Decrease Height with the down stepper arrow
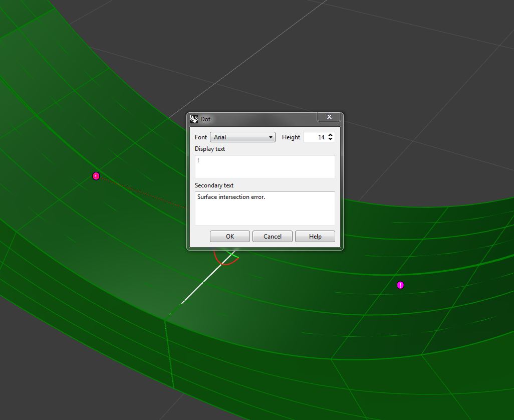Image resolution: width=514 pixels, height=420 pixels. click(331, 139)
